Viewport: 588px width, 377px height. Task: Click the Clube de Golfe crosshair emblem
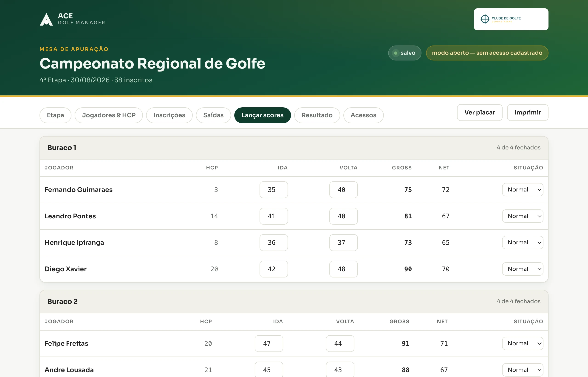(485, 19)
